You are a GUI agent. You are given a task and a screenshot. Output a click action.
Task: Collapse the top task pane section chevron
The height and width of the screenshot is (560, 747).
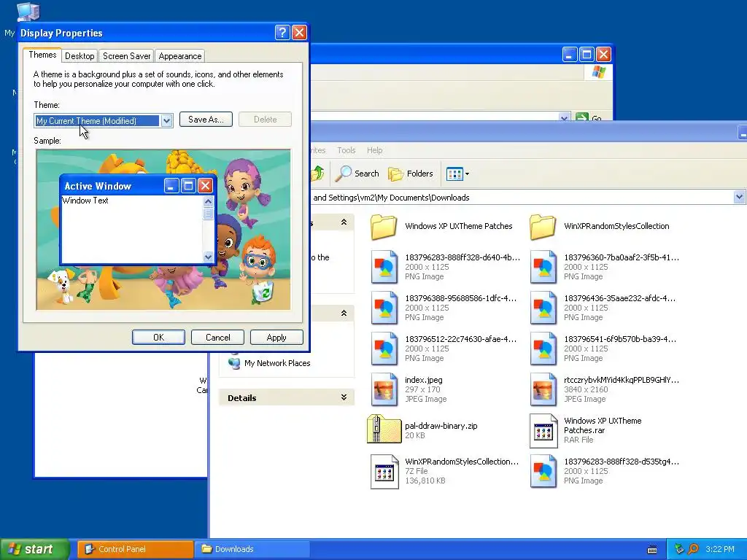tap(344, 222)
